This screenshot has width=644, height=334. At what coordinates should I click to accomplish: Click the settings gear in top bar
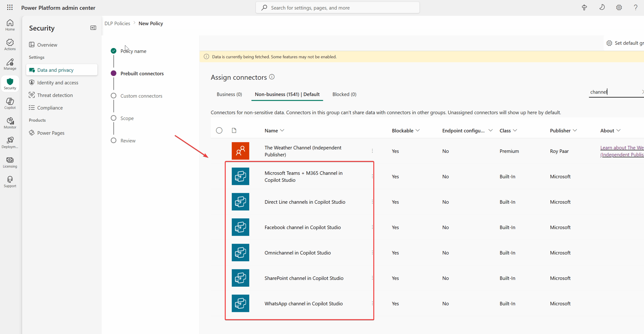pyautogui.click(x=619, y=8)
